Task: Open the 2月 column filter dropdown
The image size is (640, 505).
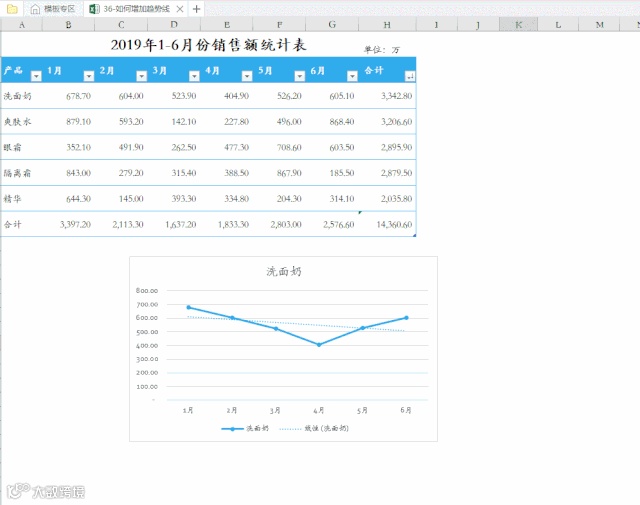Action: coord(141,76)
